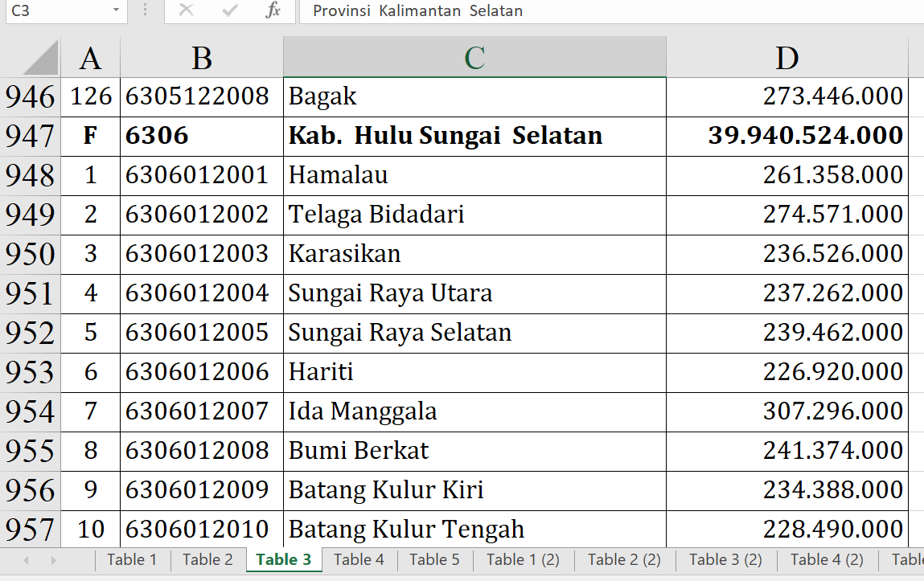Image resolution: width=924 pixels, height=581 pixels.
Task: Click the next sheet navigation arrow
Action: (54, 560)
